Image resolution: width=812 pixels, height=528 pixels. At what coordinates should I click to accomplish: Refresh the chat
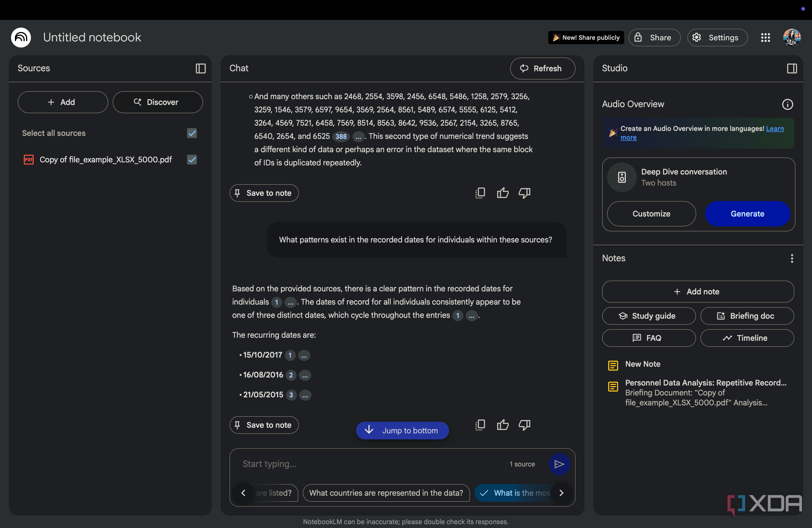tap(542, 68)
